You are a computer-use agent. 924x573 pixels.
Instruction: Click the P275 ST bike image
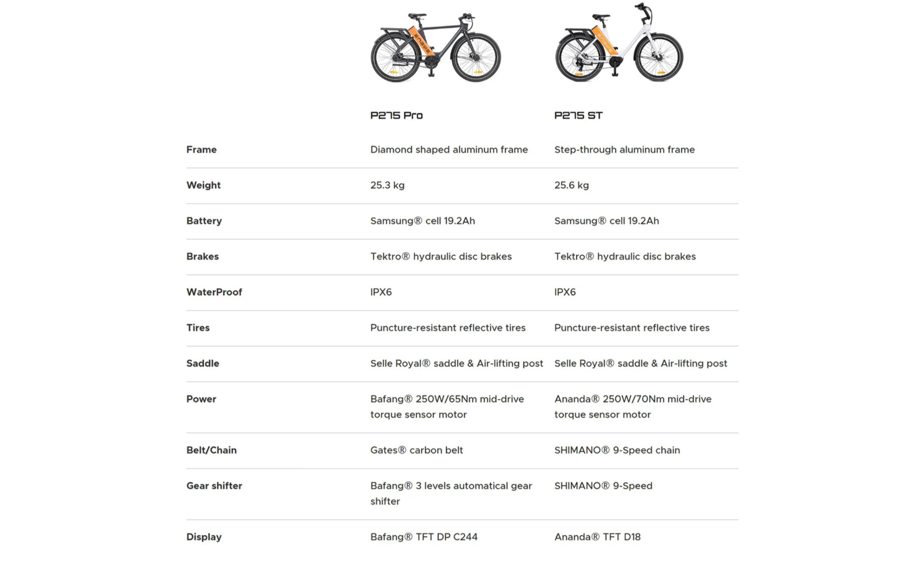coord(619,43)
